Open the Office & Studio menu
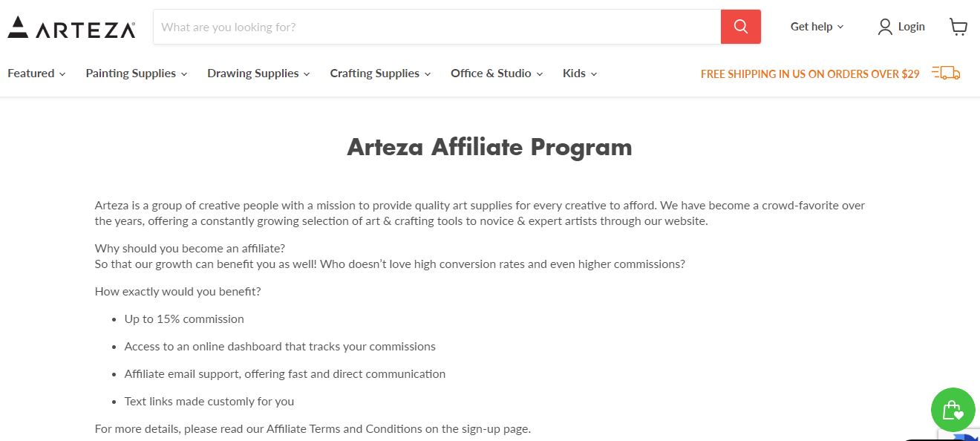 [497, 73]
